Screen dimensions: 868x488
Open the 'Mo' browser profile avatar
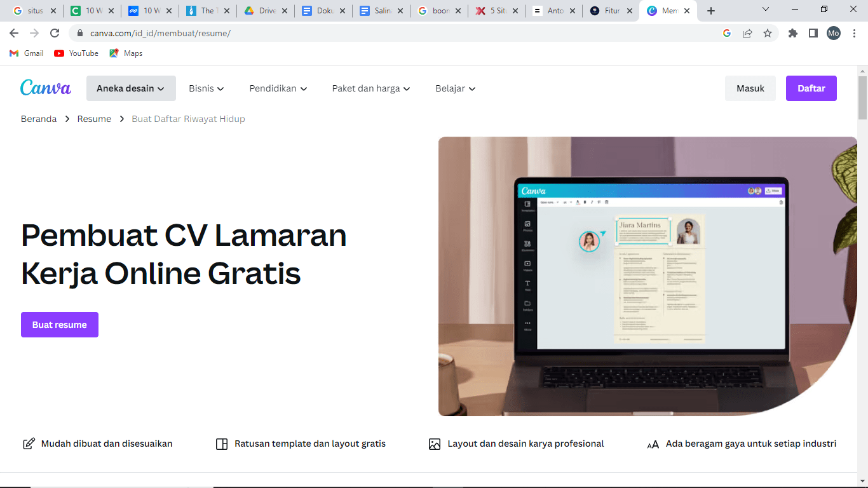point(833,32)
